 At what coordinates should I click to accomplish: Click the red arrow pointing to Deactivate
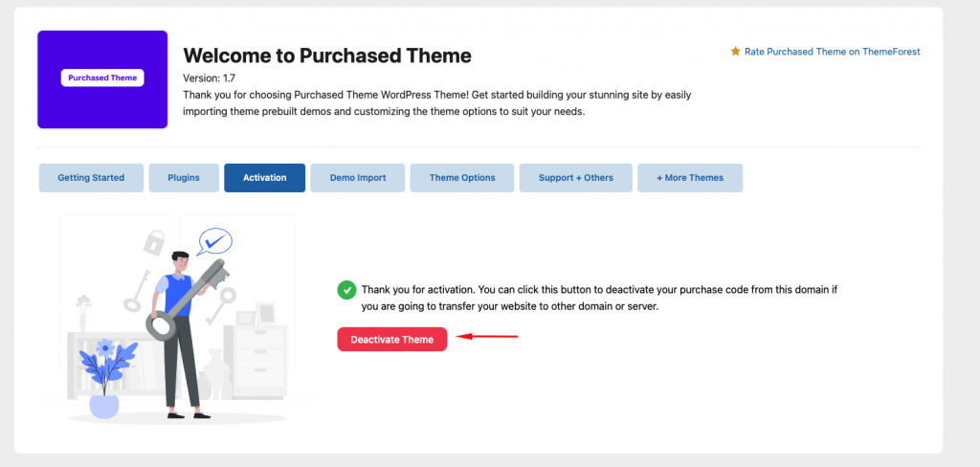(487, 337)
